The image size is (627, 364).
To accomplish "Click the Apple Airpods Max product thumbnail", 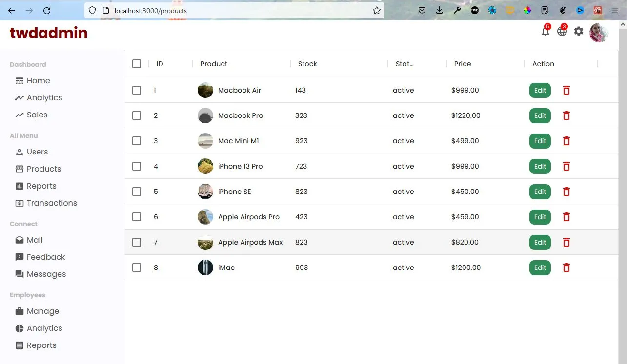I will (205, 242).
